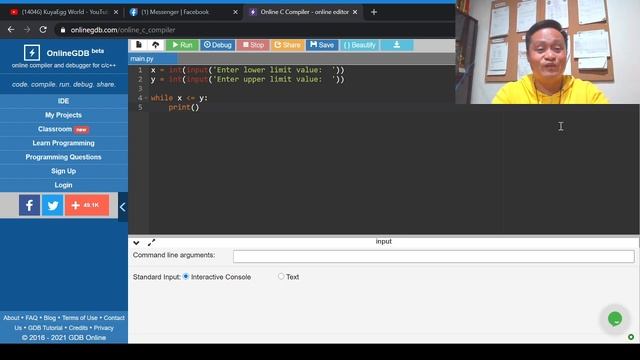Reload the page with the refresh icon

coord(43,29)
